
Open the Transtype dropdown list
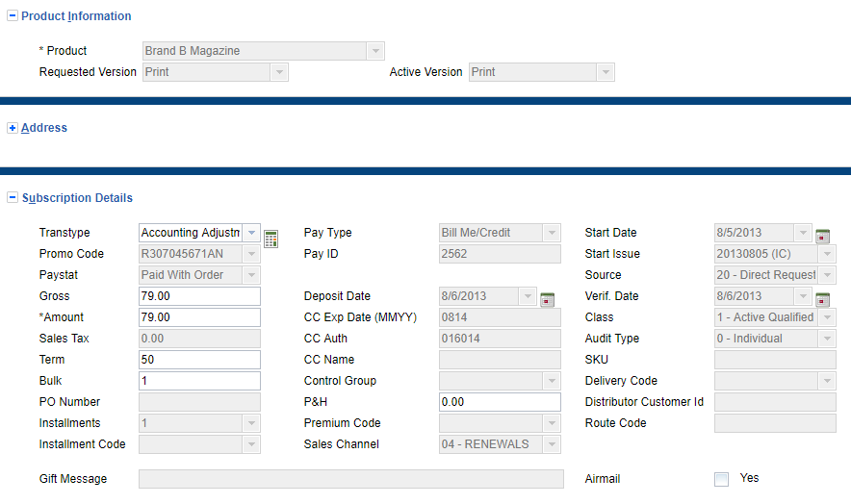(x=251, y=233)
